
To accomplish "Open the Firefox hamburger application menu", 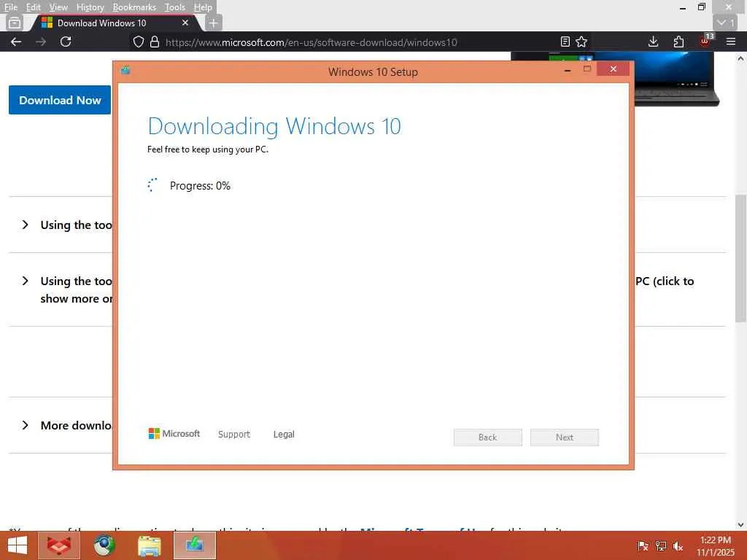I will tap(731, 42).
